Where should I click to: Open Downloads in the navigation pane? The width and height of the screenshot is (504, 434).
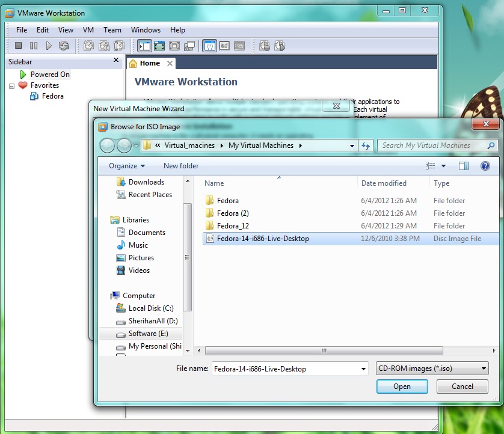coord(146,182)
